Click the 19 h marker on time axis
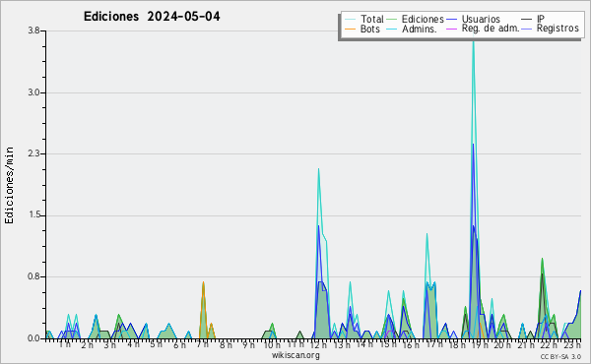 point(480,344)
